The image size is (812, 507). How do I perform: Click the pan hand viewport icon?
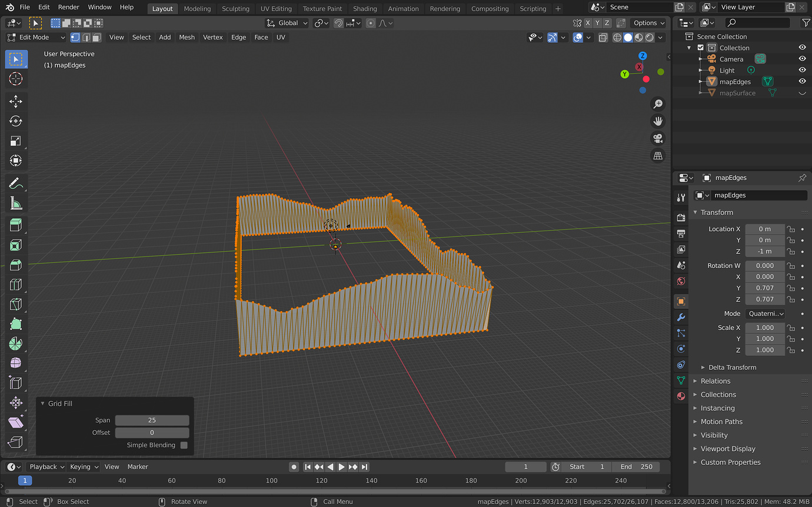coord(658,121)
